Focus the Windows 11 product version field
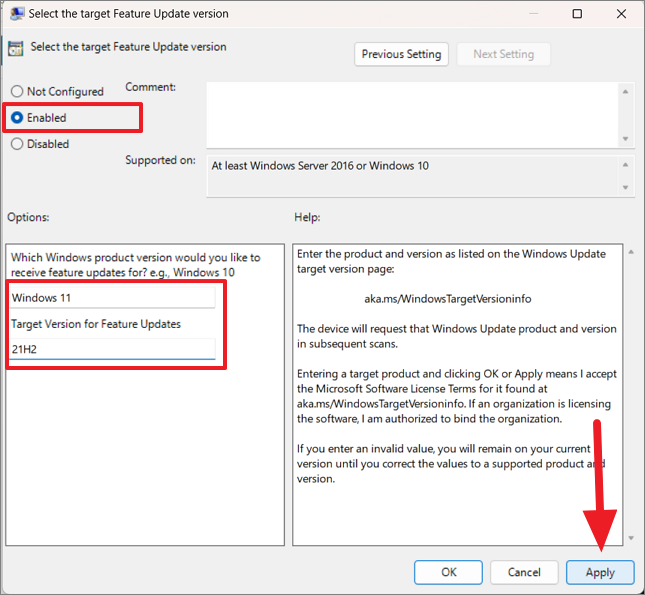 tap(112, 298)
